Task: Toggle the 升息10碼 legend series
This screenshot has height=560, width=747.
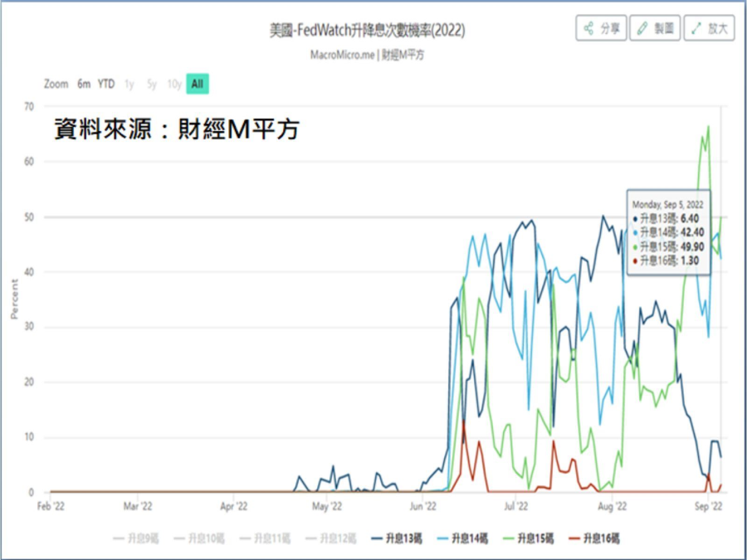Action: [x=199, y=538]
